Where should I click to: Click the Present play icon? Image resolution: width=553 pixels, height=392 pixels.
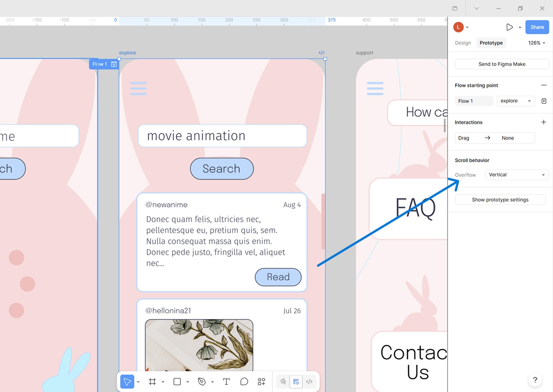(509, 27)
